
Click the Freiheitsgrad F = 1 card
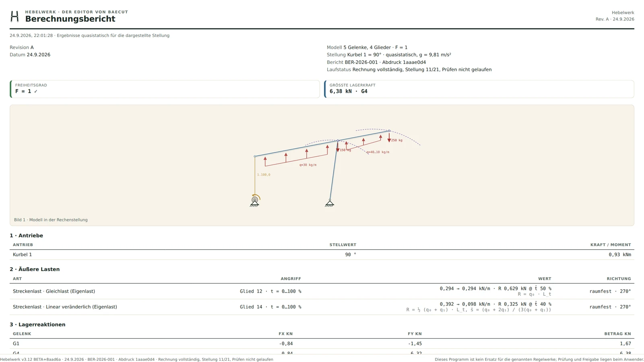[165, 89]
